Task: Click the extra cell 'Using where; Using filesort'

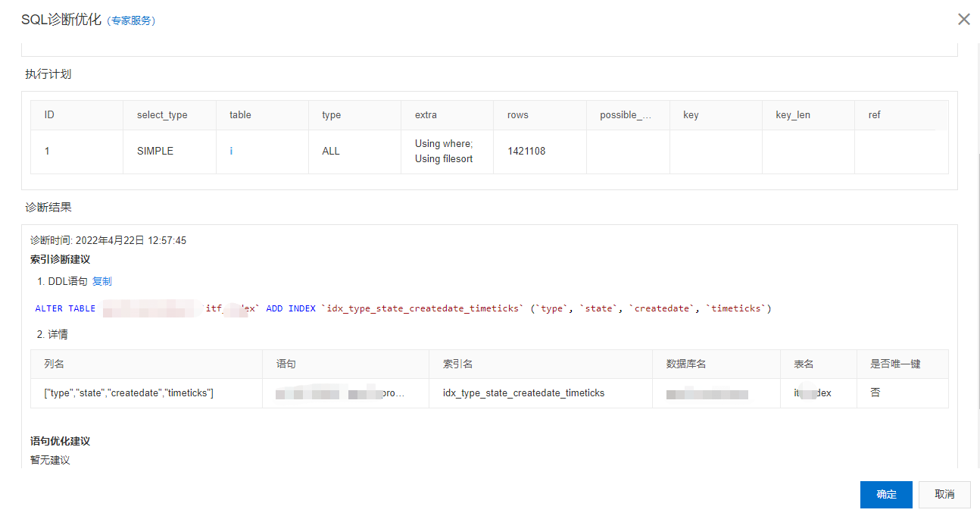Action: (x=444, y=152)
